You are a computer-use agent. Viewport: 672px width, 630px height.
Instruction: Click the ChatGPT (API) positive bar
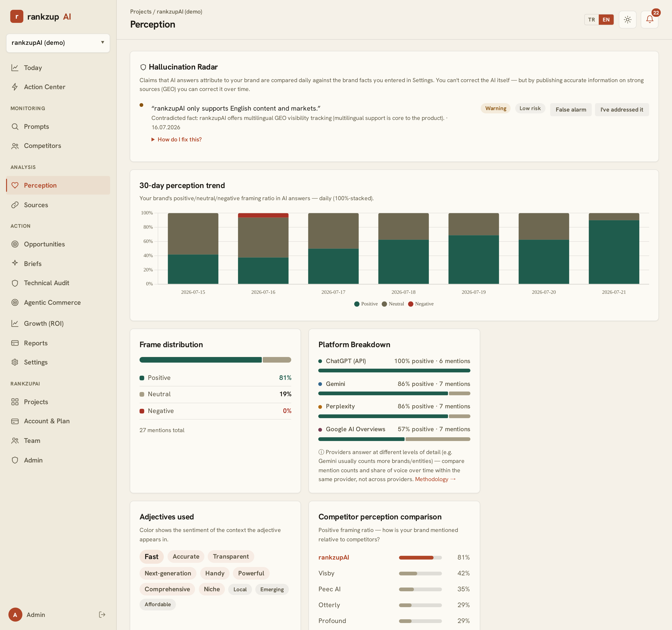[394, 371]
